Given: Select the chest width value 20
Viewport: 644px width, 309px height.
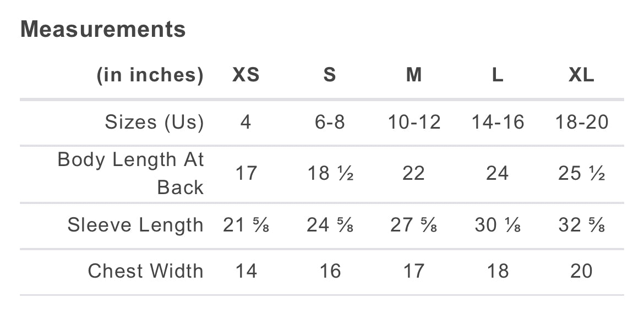Looking at the screenshot, I should (x=581, y=271).
